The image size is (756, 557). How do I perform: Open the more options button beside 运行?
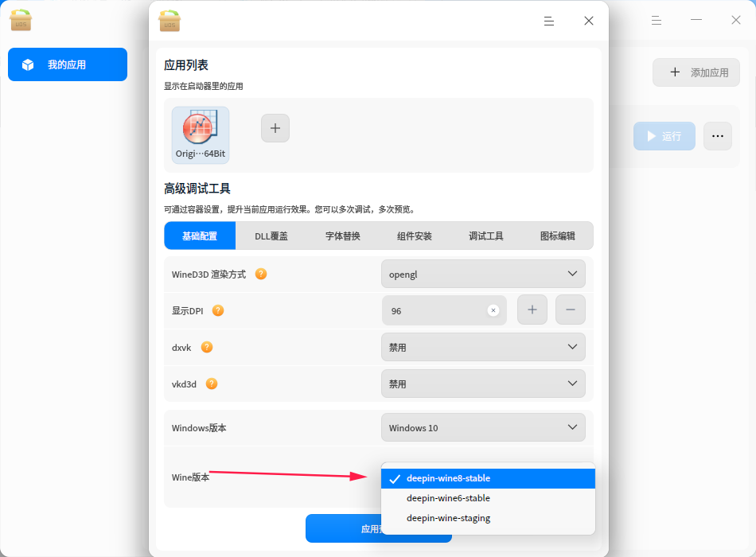click(718, 136)
